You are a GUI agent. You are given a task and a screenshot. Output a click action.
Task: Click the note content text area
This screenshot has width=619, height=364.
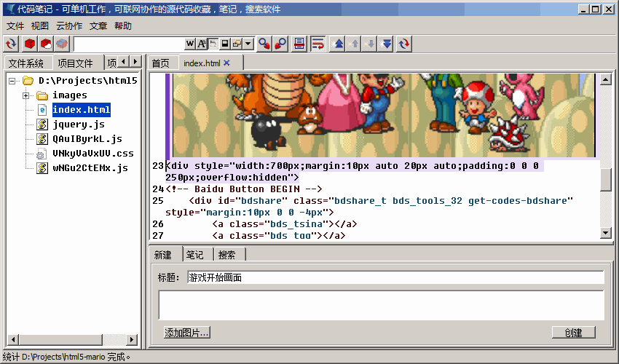point(381,305)
